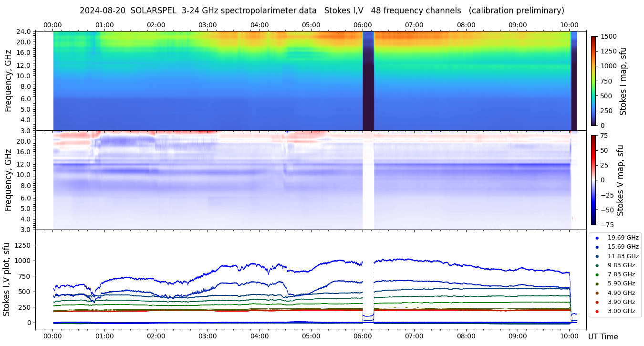Click the 'Stokes I map, sfu' colorbar label
Screen dimensions: 644x346
[623, 81]
